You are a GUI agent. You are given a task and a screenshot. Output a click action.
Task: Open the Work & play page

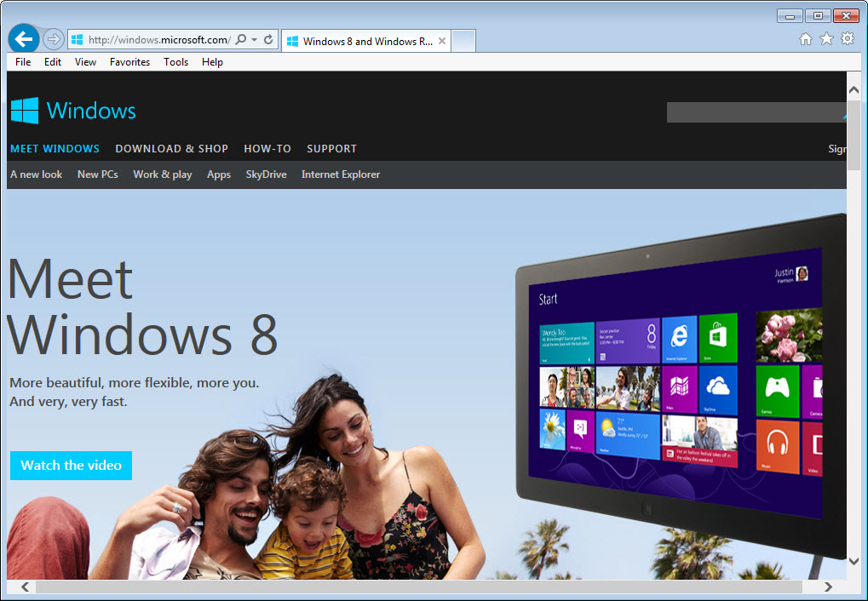[x=162, y=175]
